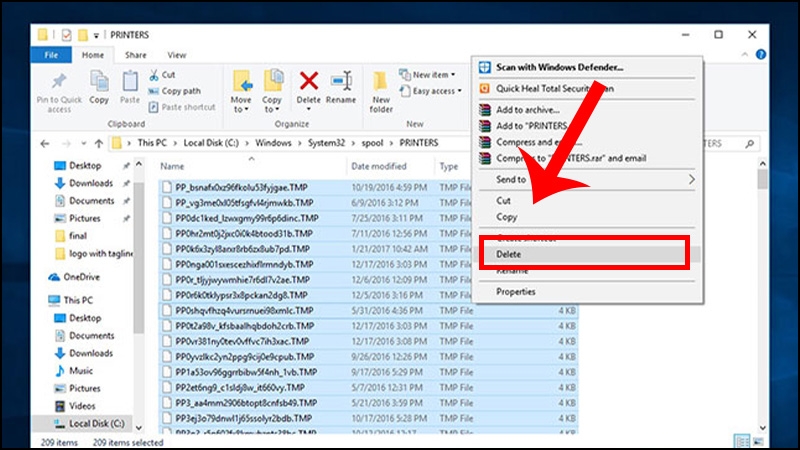The image size is (800, 450).
Task: Open the New item dropdown
Action: (x=428, y=75)
